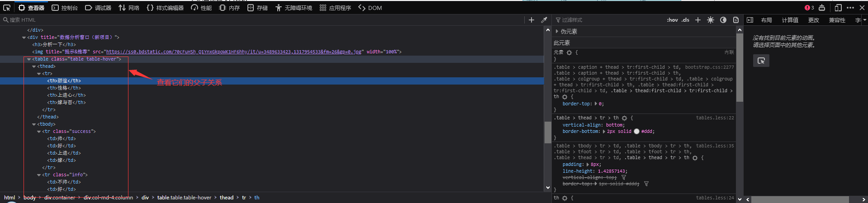Switch to the 兼容性 compatibility side tab
Image resolution: width=868 pixels, height=203 pixels.
[x=837, y=20]
